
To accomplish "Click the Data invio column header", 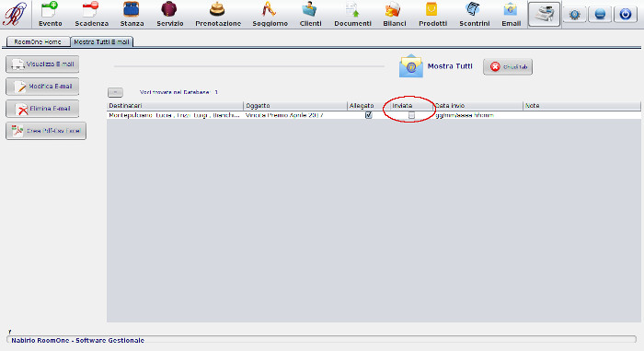I will 478,106.
